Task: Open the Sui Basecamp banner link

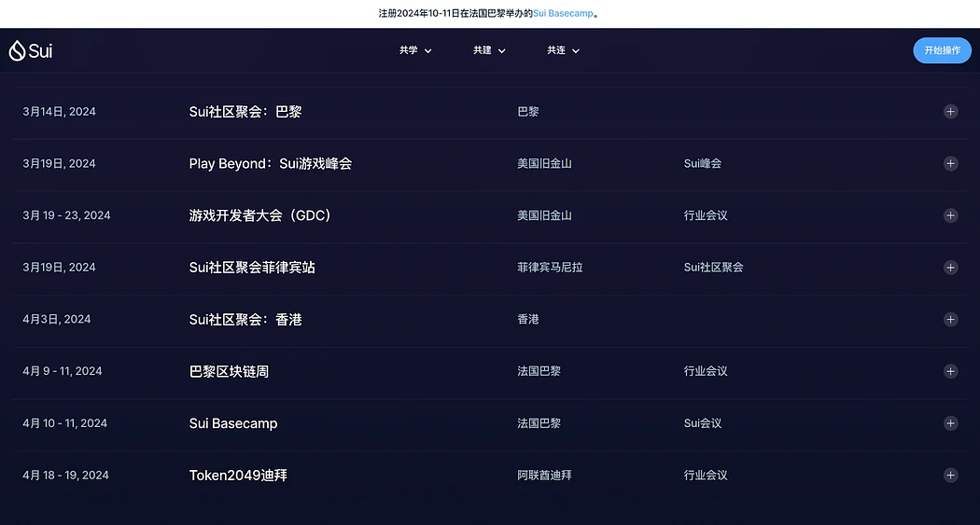Action: pos(563,13)
